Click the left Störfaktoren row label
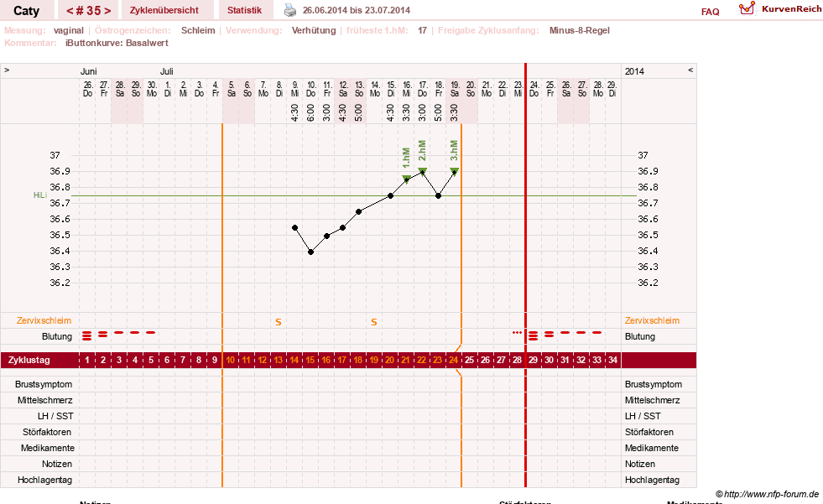The width and height of the screenshot is (823, 504). pyautogui.click(x=48, y=432)
